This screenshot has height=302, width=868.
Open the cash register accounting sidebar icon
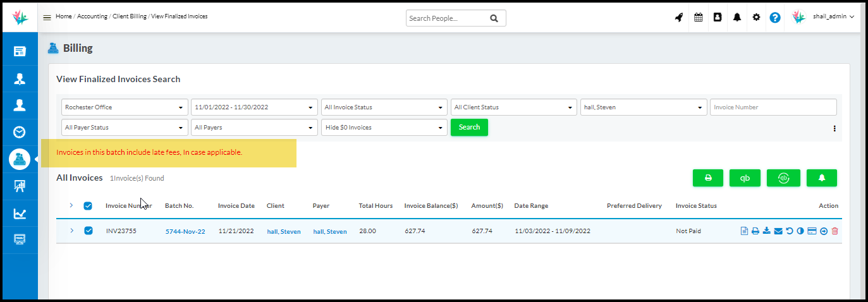click(20, 159)
